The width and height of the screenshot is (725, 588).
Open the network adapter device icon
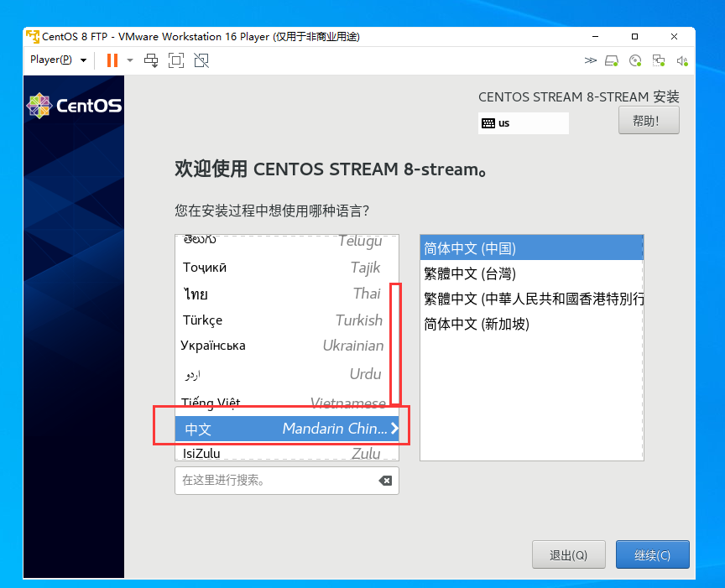tap(659, 60)
